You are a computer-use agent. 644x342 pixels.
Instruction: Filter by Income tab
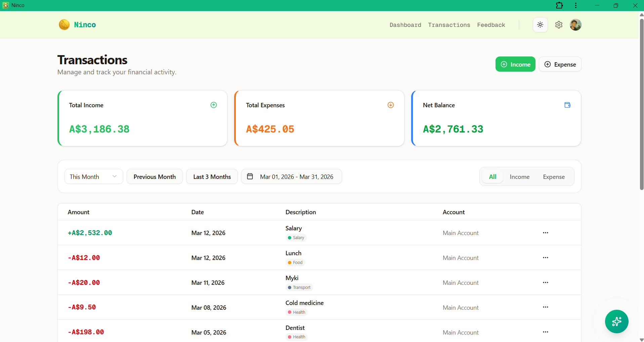tap(519, 177)
